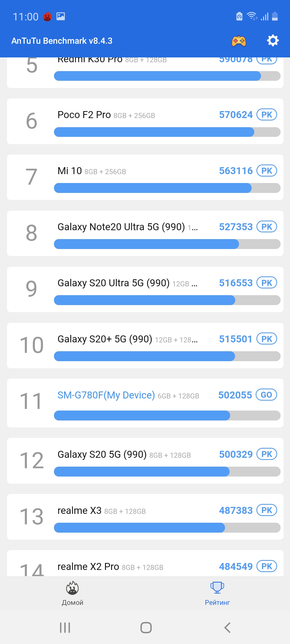
Task: Open the game controller icon in header
Action: (x=239, y=41)
